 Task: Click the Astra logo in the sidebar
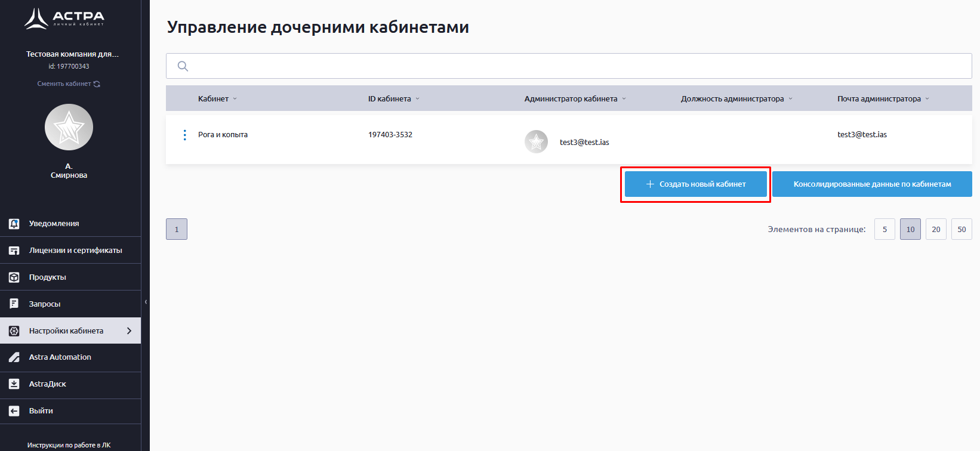click(64, 18)
